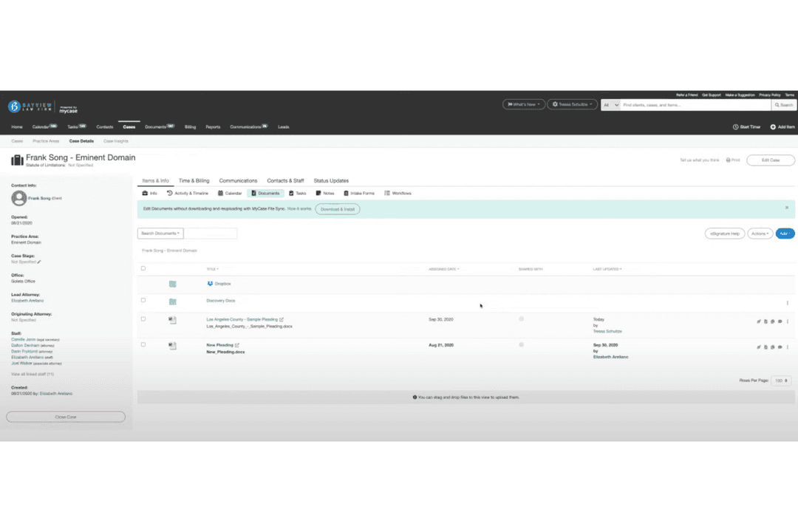Click Frank Song's contact avatar
Viewport: 798px width, 532px height.
[x=18, y=198]
